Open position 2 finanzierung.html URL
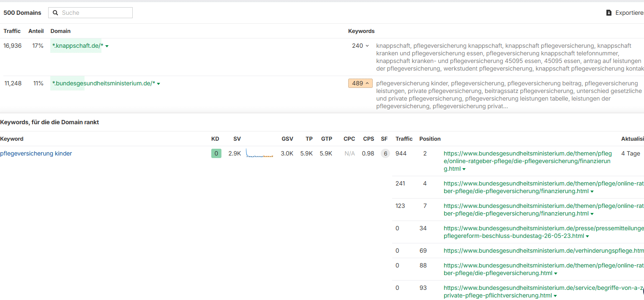This screenshot has height=300, width=644. 527,161
